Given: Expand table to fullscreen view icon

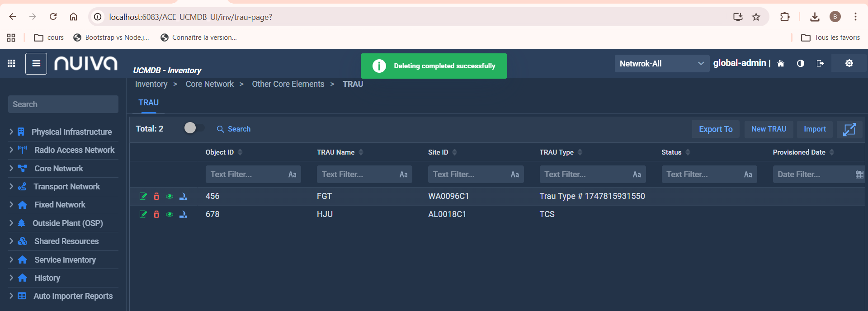Looking at the screenshot, I should (x=849, y=129).
